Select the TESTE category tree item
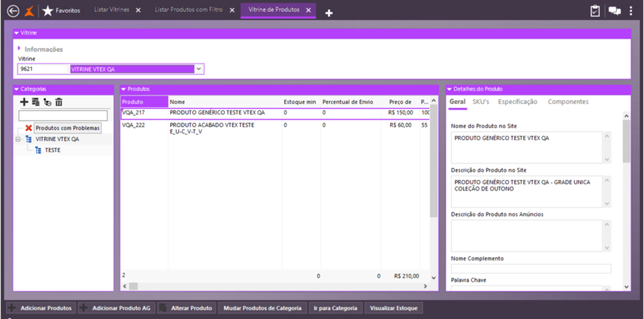This screenshot has width=644, height=319. point(52,151)
